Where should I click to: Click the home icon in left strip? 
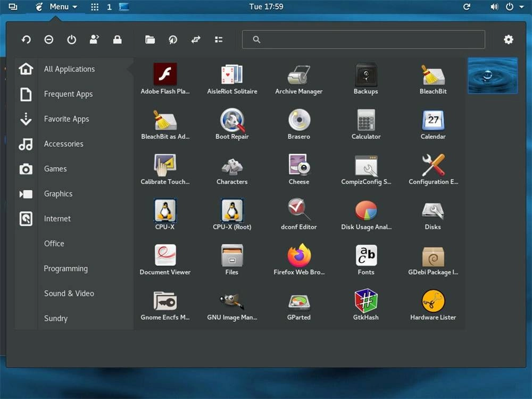(26, 69)
